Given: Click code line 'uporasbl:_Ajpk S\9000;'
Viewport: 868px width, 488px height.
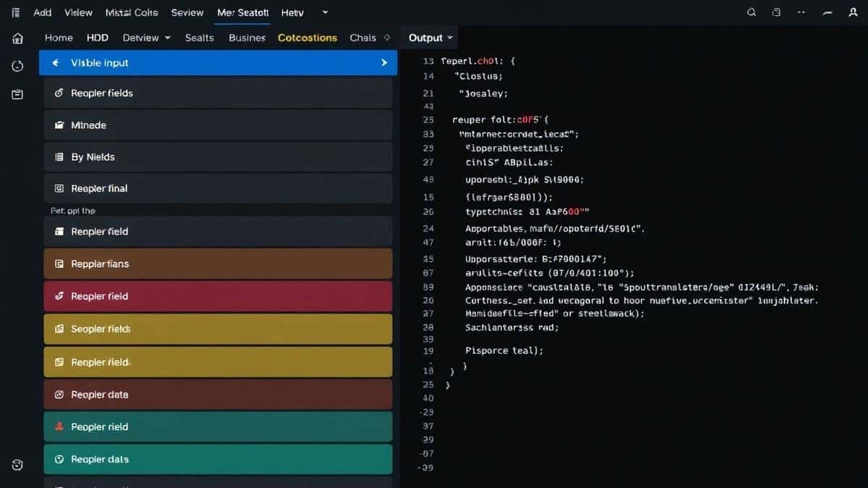Looking at the screenshot, I should point(524,179).
